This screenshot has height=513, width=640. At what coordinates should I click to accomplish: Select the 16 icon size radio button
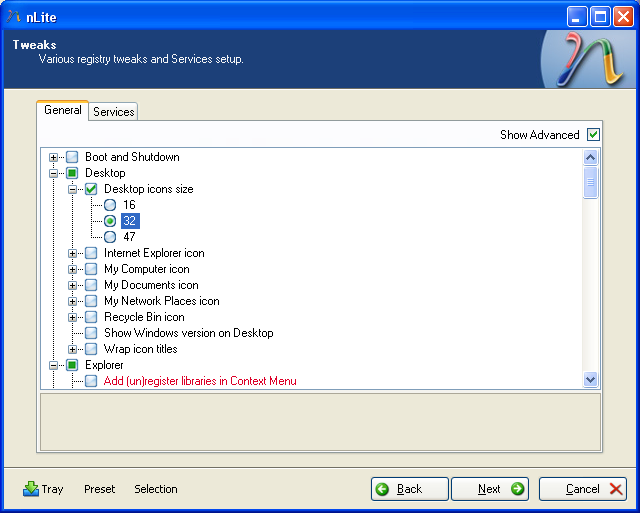point(110,205)
